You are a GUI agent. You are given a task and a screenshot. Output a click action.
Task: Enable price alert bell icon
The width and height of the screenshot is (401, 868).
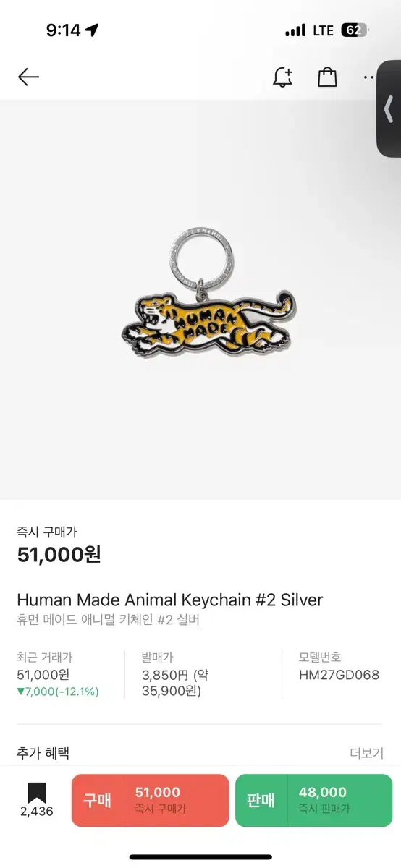(282, 77)
